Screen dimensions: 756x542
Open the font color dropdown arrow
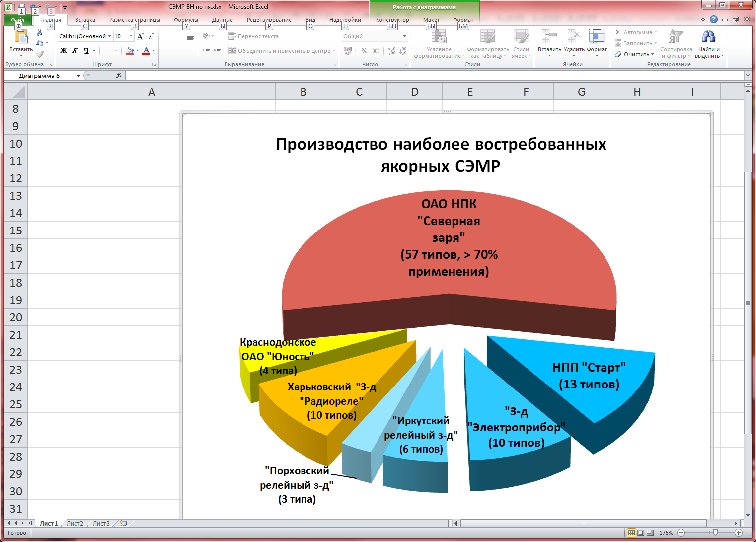(x=153, y=51)
